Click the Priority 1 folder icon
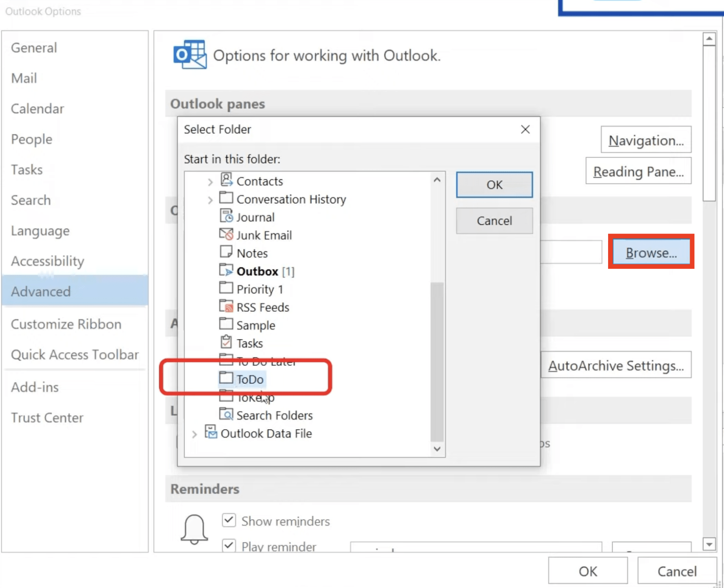The height and width of the screenshot is (588, 724). click(226, 288)
